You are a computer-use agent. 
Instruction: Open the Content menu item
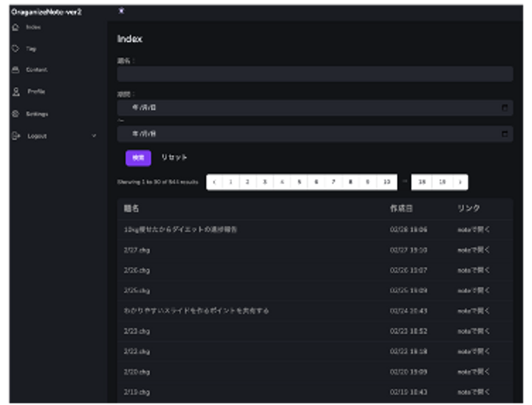pyautogui.click(x=37, y=69)
